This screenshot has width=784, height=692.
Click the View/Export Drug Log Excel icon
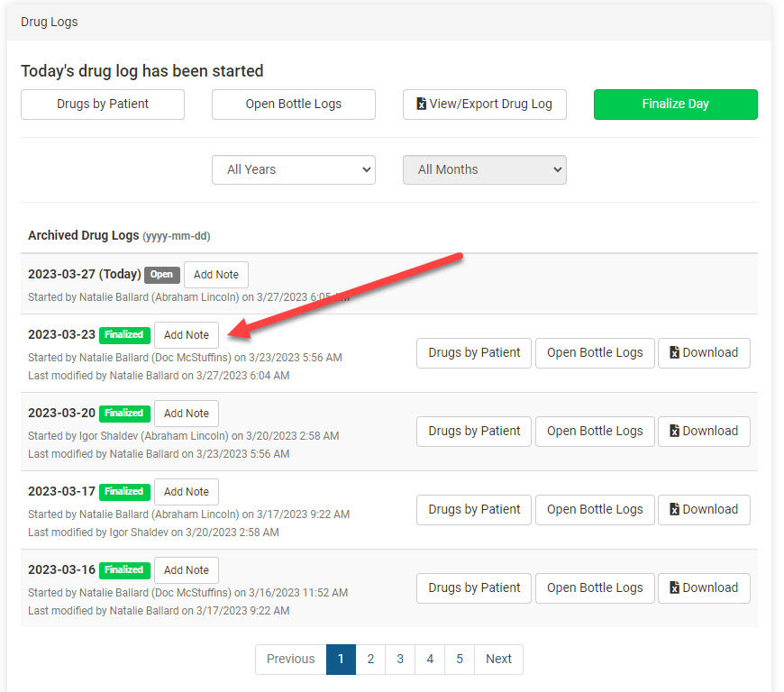(421, 105)
